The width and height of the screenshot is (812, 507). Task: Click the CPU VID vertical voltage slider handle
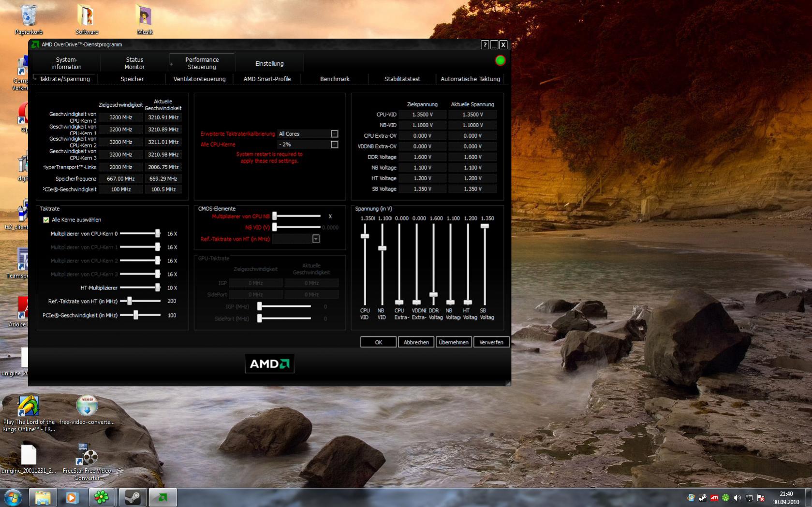pos(365,236)
